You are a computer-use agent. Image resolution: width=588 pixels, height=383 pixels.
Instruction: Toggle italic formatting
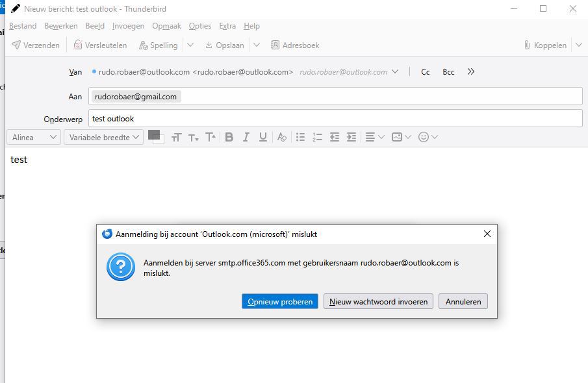click(x=246, y=138)
